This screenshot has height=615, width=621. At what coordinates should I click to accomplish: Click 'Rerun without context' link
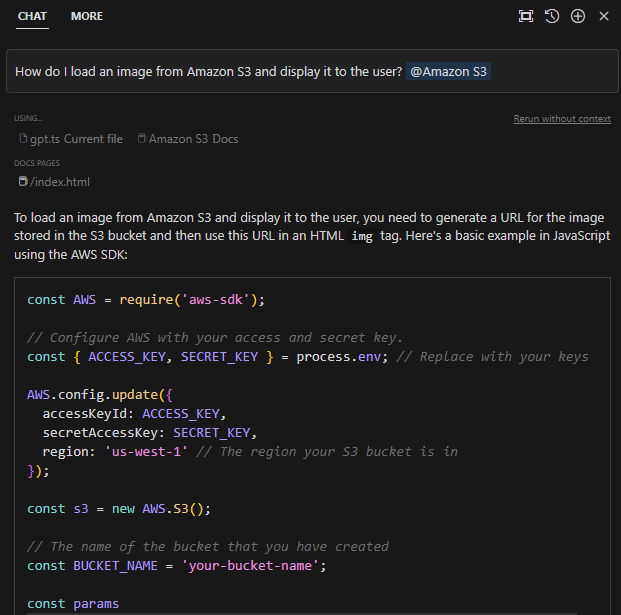(561, 119)
